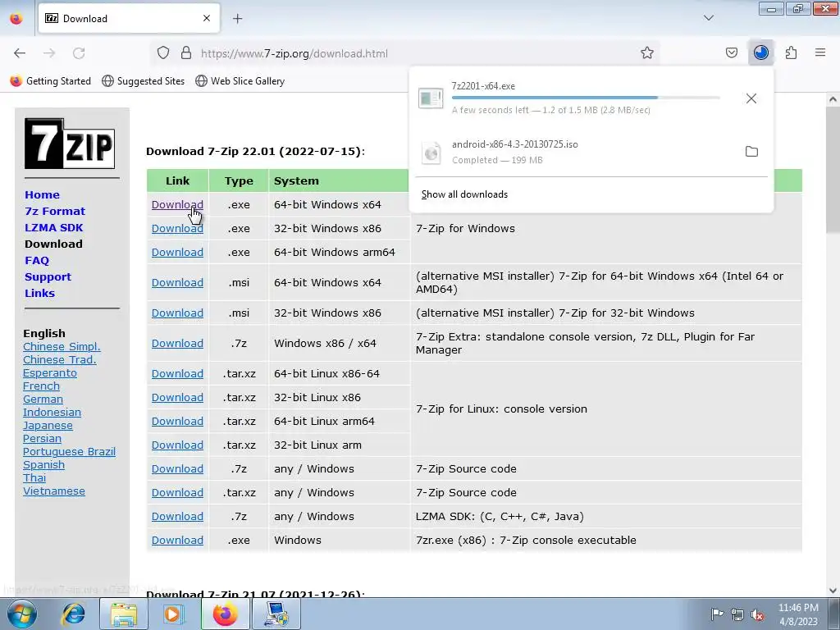Expand the list all tabs chevron

pyautogui.click(x=708, y=18)
